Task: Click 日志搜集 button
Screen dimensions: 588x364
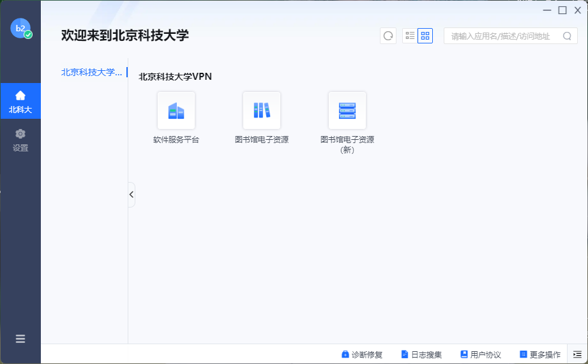Action: click(x=421, y=354)
